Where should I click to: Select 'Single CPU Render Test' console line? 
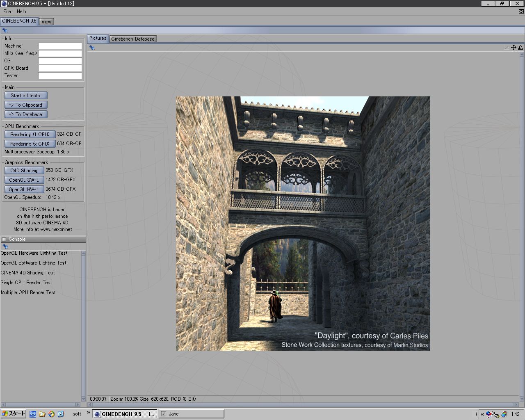point(26,283)
